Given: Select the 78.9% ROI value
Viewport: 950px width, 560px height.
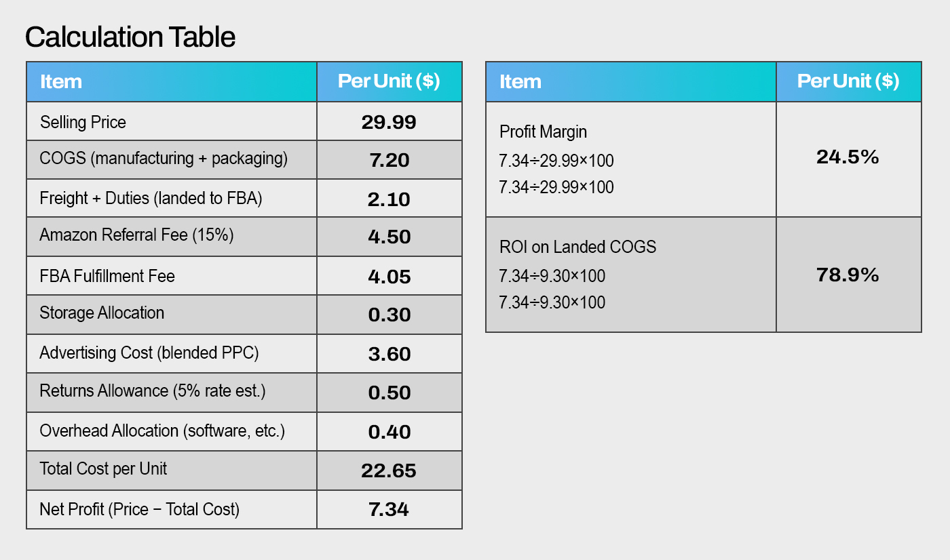Looking at the screenshot, I should [848, 275].
